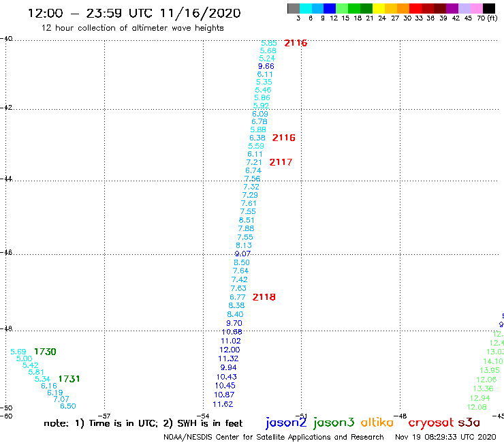This screenshot has height=443, width=504.
Task: Click the '-48' longitude axis label
Action: point(400,416)
